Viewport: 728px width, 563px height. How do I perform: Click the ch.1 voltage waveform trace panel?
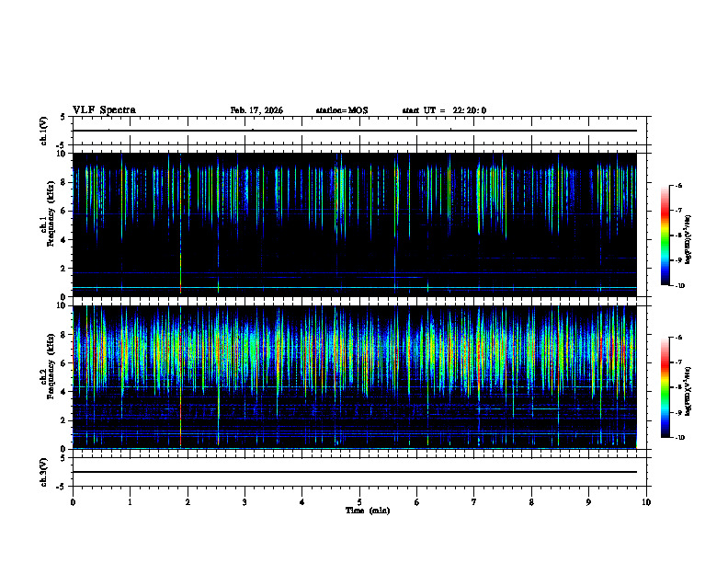click(359, 131)
